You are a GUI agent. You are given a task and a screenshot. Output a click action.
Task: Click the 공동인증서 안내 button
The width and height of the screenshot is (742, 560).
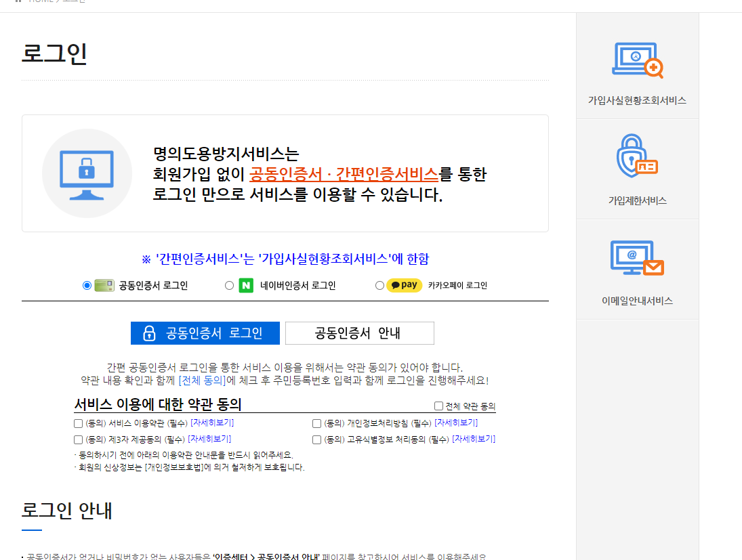pos(360,333)
